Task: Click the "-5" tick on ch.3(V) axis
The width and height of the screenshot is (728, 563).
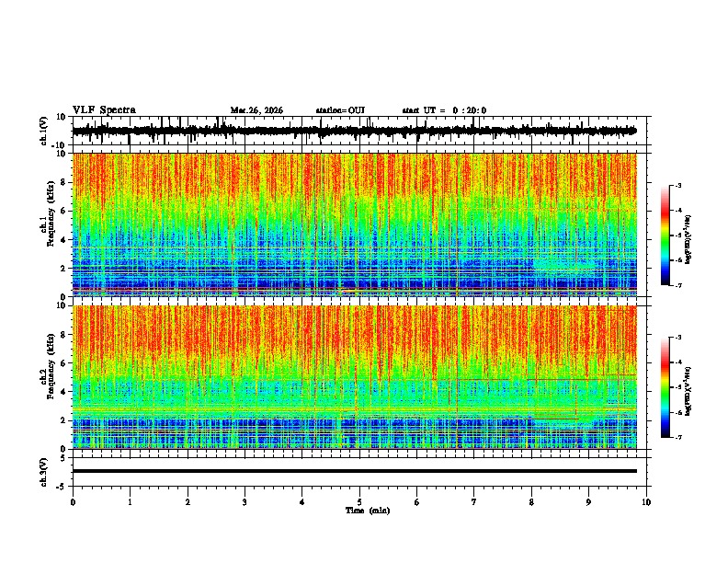Action: (x=62, y=487)
